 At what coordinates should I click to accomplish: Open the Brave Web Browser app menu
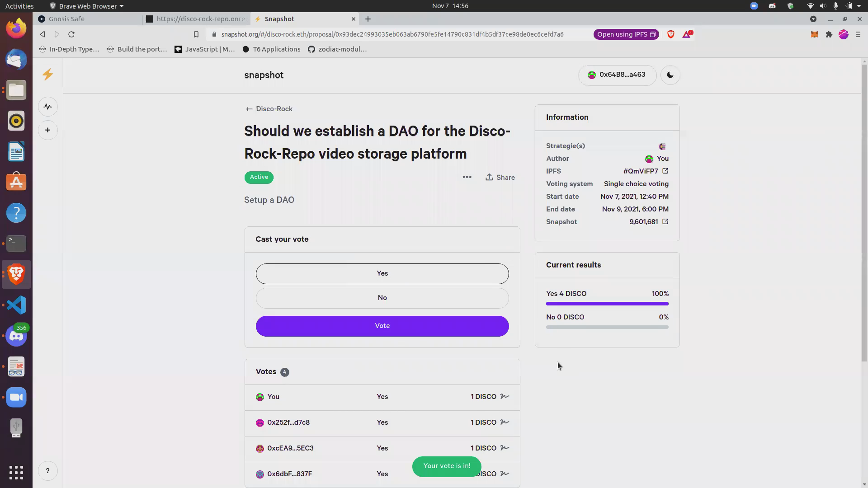tap(86, 6)
